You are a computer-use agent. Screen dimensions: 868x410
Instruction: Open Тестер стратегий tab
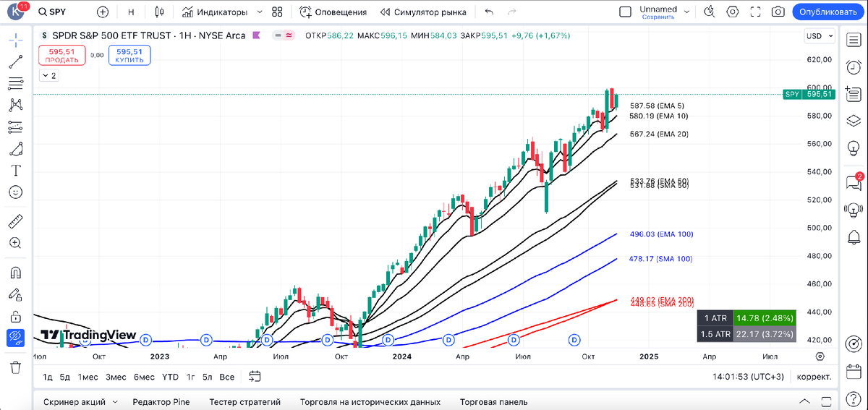[244, 402]
